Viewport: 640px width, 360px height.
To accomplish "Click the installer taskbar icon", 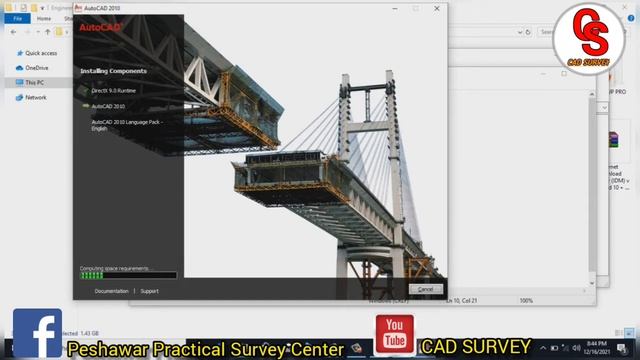I will click(x=357, y=348).
